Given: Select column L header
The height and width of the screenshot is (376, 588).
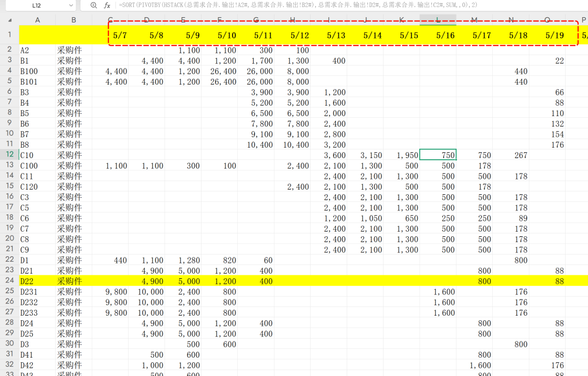Looking at the screenshot, I should (x=438, y=20).
